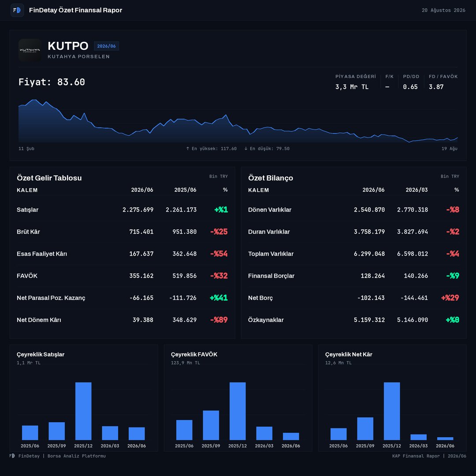The image size is (476, 476).
Task: Click the small FinDetay logo in footer
Action: 12,456
